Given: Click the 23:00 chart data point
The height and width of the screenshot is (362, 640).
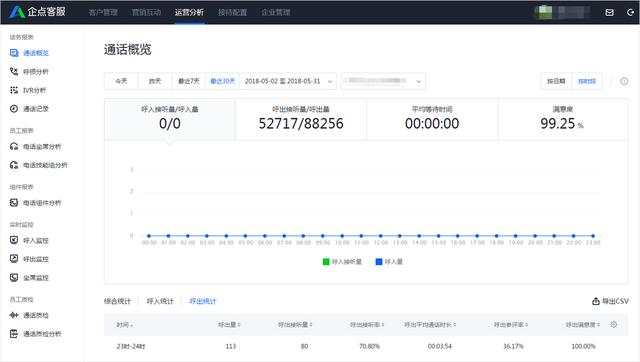Looking at the screenshot, I should click(593, 236).
